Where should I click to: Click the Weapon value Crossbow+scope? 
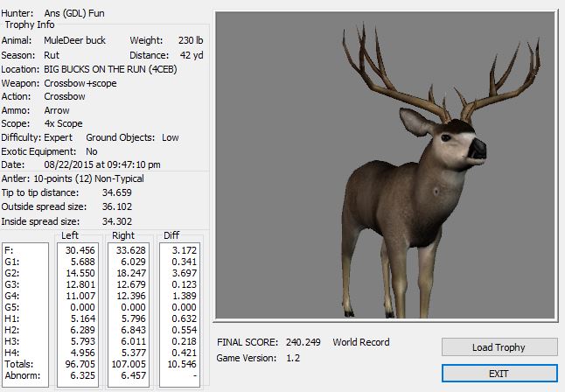(80, 82)
